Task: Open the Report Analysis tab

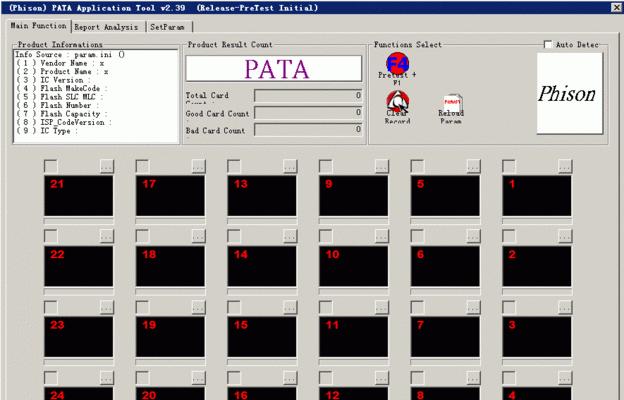Action: click(106, 27)
